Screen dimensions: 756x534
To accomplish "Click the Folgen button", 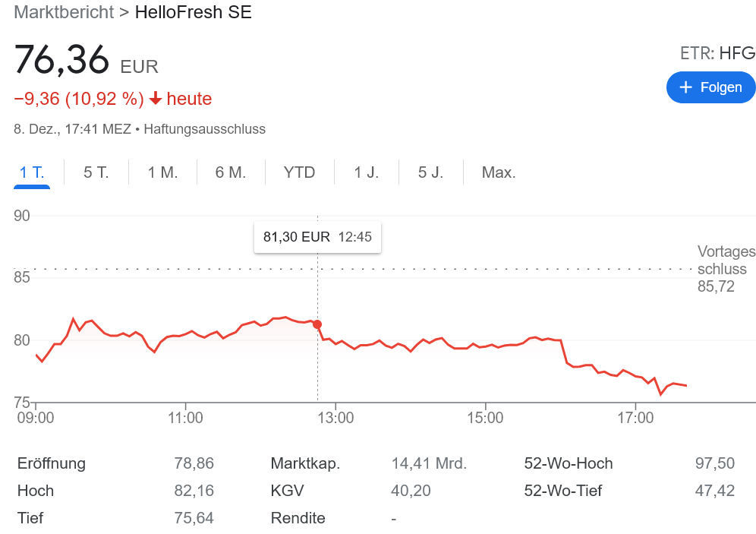I will pyautogui.click(x=710, y=87).
